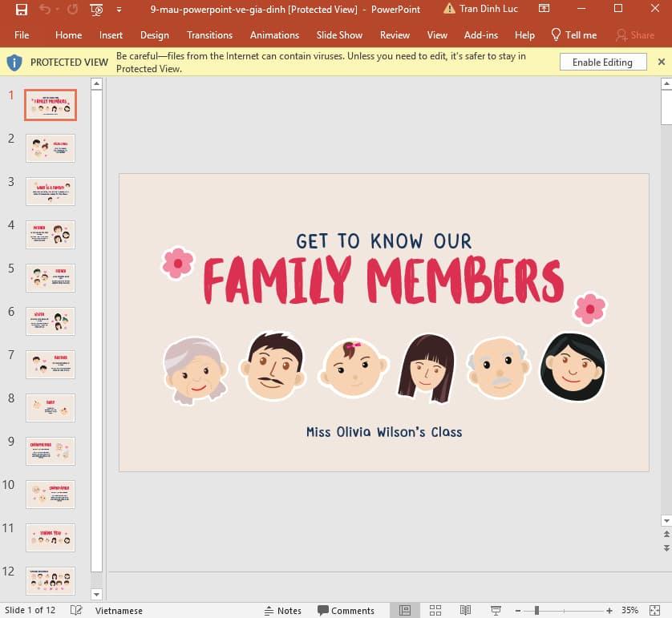Image resolution: width=672 pixels, height=618 pixels.
Task: Start Slide Show from status bar icon
Action: (x=496, y=610)
